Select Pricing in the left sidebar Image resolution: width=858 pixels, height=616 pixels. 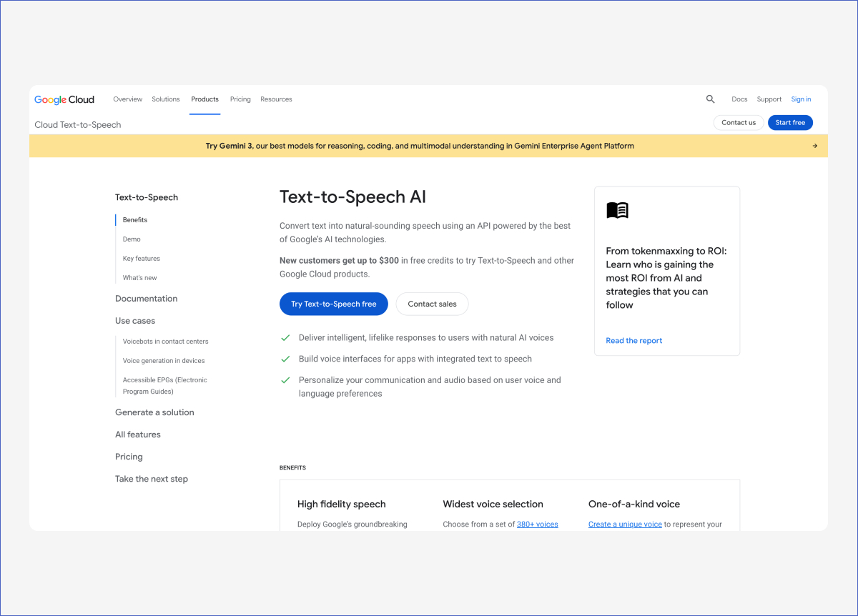(129, 457)
